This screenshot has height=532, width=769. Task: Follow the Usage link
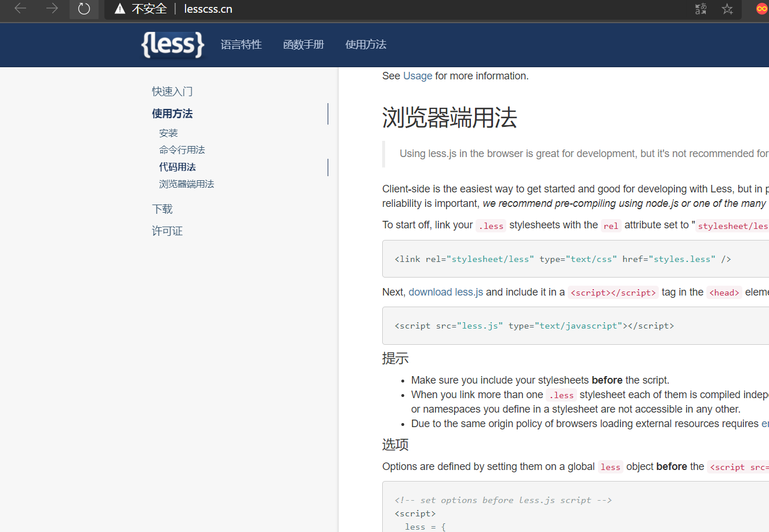coord(418,76)
